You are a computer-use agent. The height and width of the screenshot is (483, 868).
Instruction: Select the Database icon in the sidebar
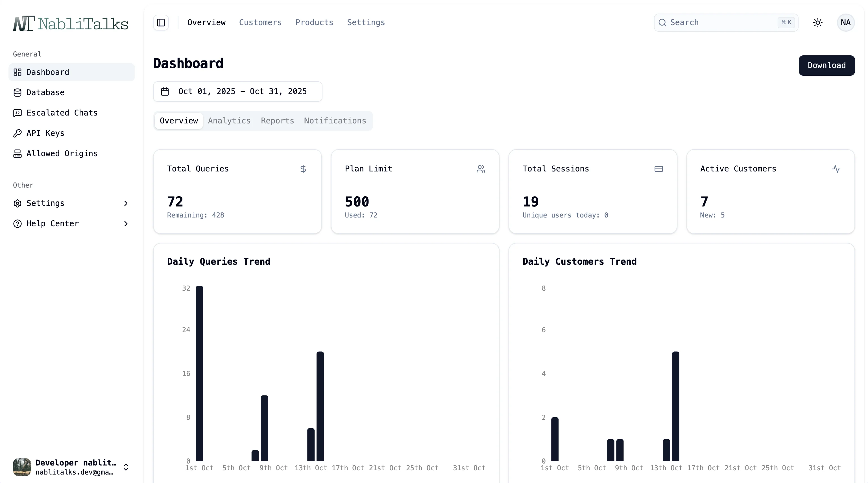click(x=17, y=92)
